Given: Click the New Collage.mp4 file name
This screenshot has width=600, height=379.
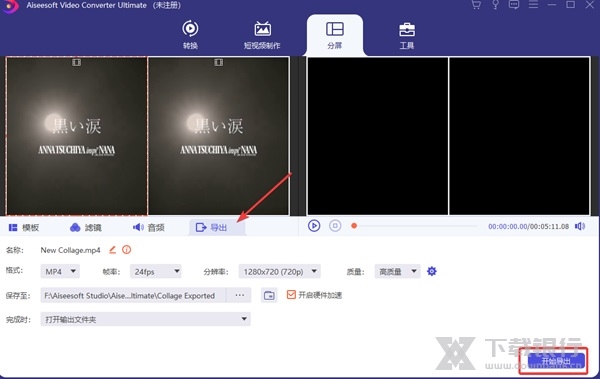Looking at the screenshot, I should [70, 250].
